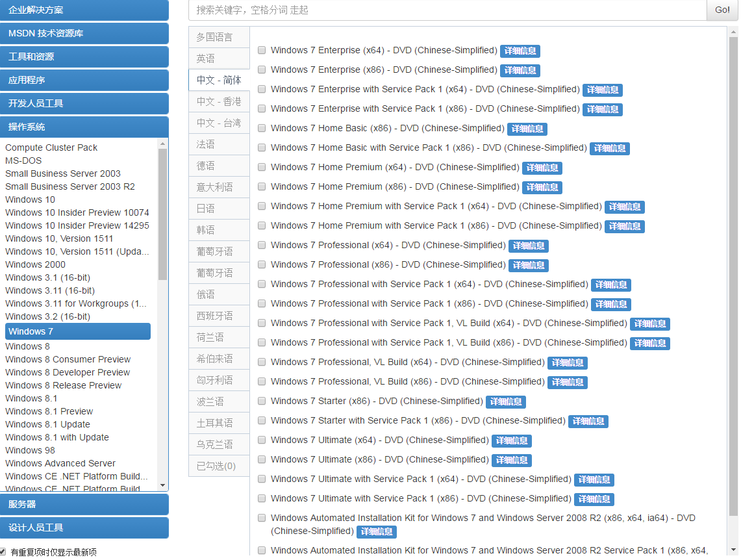The width and height of the screenshot is (741, 560).
Task: Open 详细信息 for Windows 7 Enterprise (x64)
Action: point(520,51)
